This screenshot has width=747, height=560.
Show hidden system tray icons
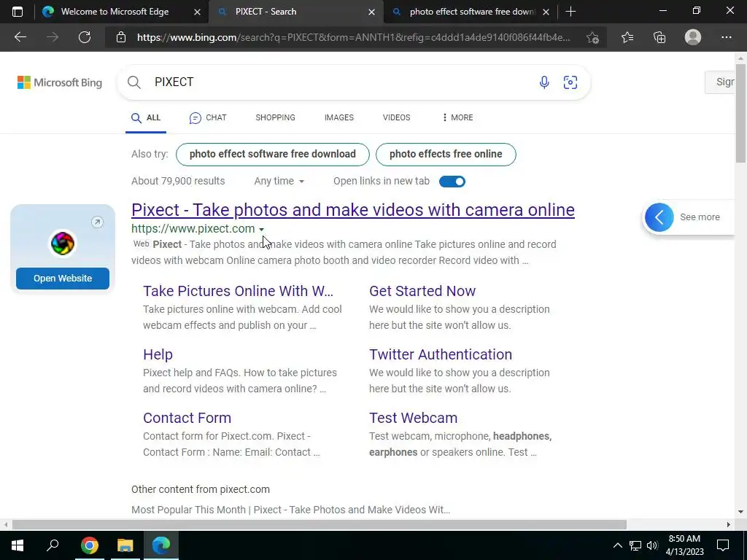pos(617,545)
